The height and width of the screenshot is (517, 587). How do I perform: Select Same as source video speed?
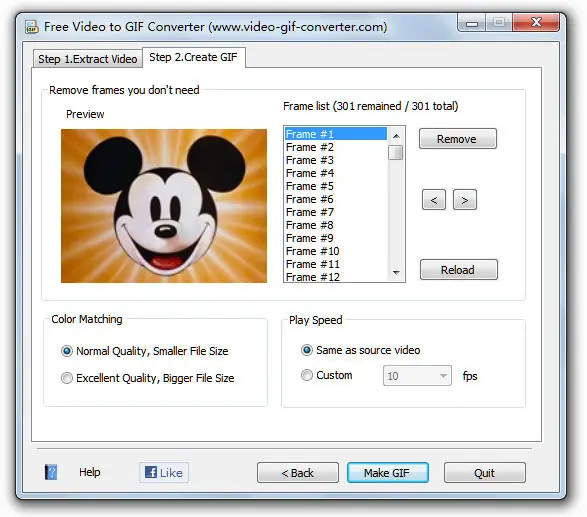pyautogui.click(x=307, y=350)
